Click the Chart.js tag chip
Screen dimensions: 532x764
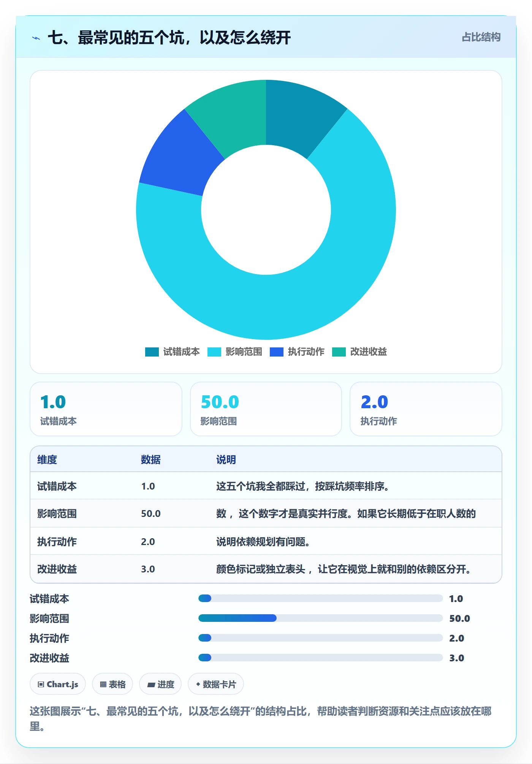[58, 684]
